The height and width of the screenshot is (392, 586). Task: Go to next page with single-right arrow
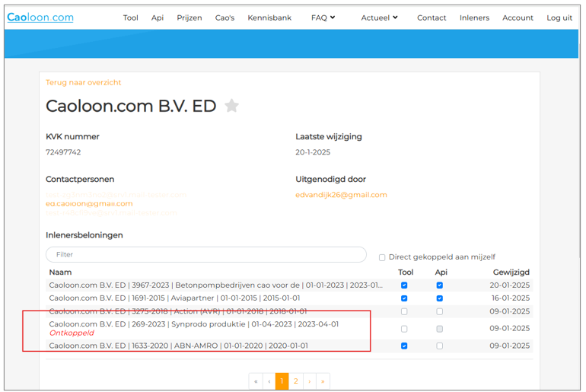(x=309, y=381)
